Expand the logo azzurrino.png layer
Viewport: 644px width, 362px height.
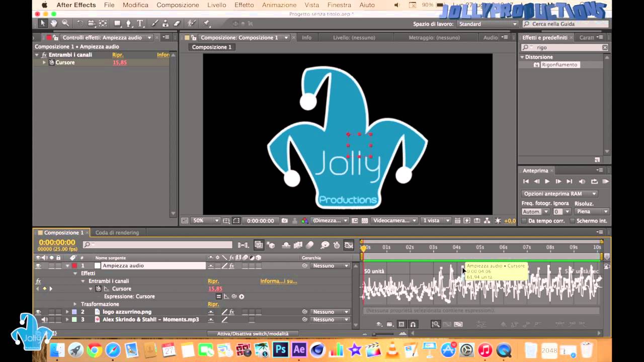tap(67, 312)
